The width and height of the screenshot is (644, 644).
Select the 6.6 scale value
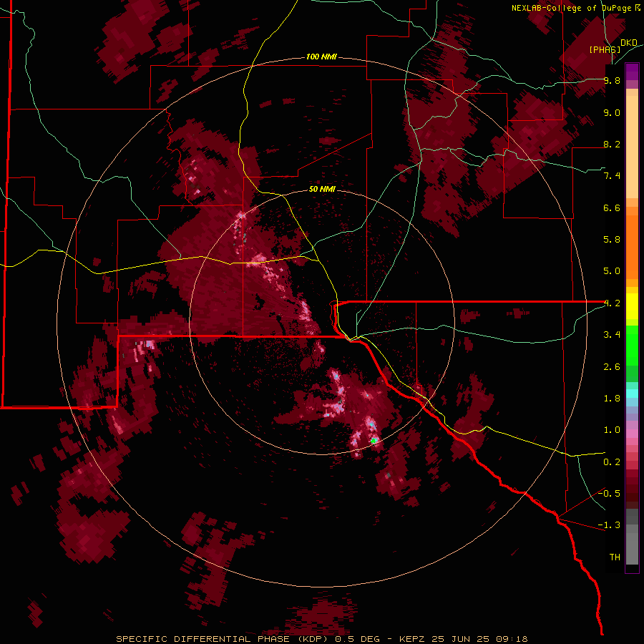point(612,208)
